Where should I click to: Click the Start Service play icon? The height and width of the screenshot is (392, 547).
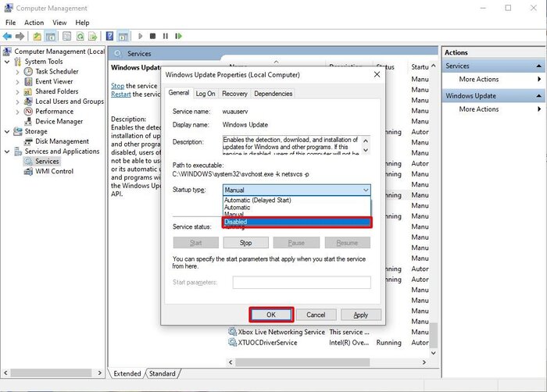point(140,36)
